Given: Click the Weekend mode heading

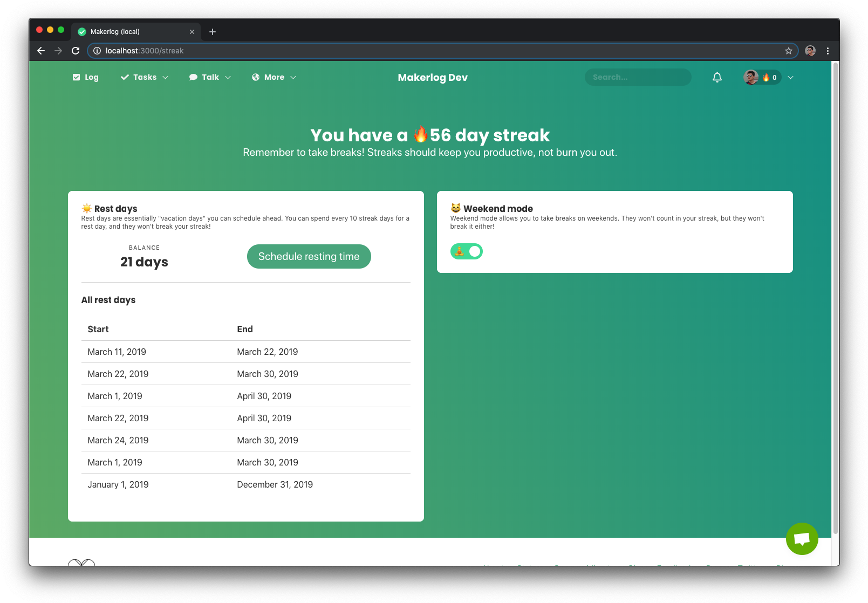Looking at the screenshot, I should 498,209.
